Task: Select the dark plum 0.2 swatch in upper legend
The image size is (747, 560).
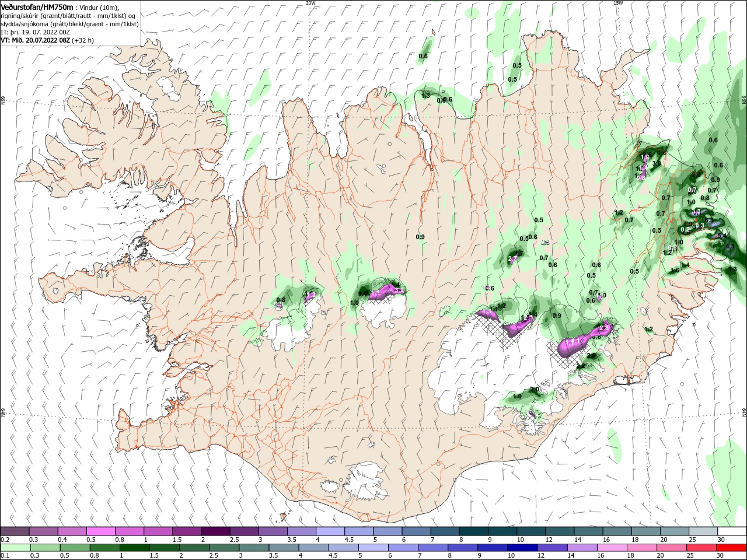Action: point(15,531)
